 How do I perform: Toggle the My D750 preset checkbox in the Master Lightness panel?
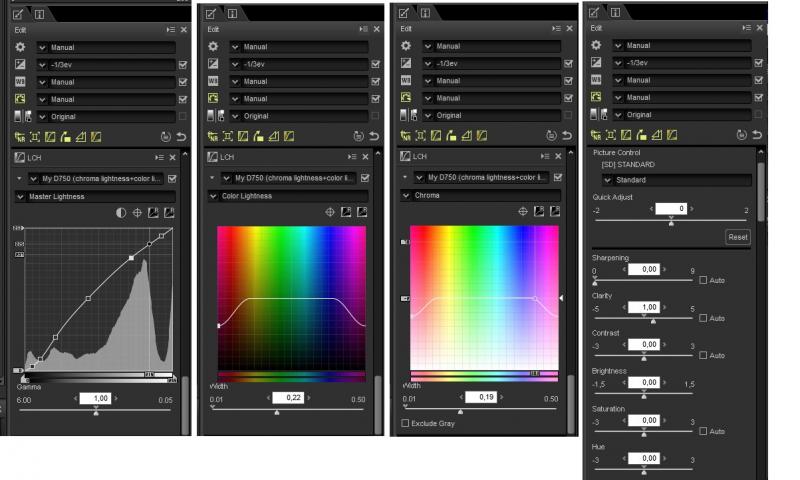click(x=172, y=179)
